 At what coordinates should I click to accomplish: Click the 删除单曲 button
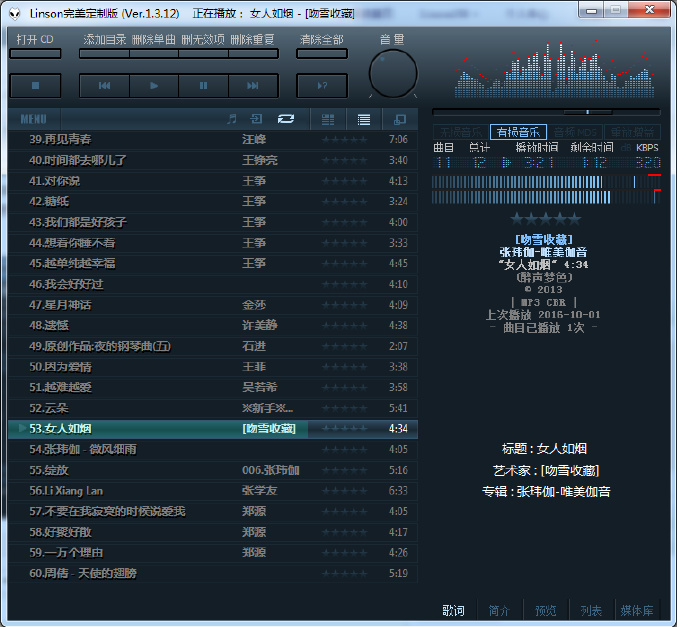(154, 54)
